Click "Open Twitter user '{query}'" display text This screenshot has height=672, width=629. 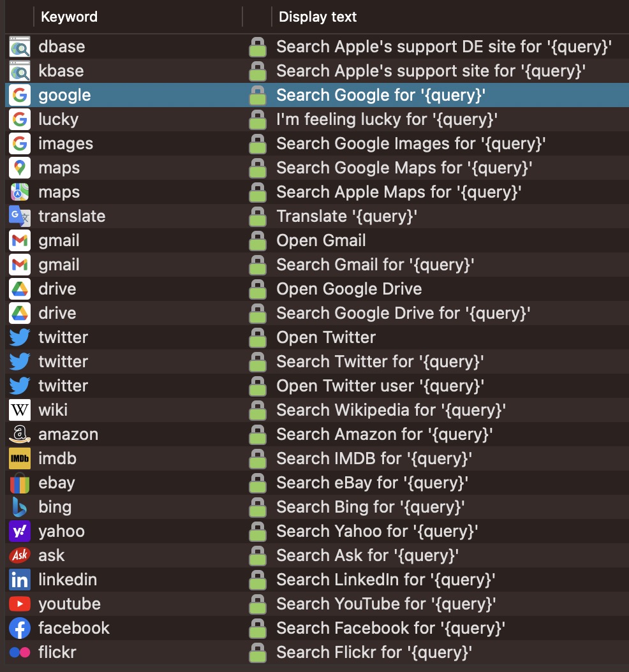click(x=380, y=386)
